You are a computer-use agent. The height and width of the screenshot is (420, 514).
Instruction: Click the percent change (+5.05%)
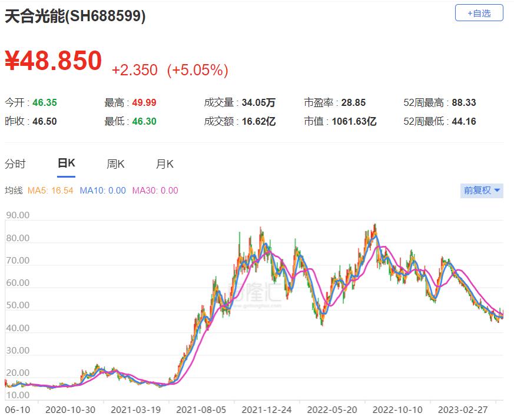[198, 70]
